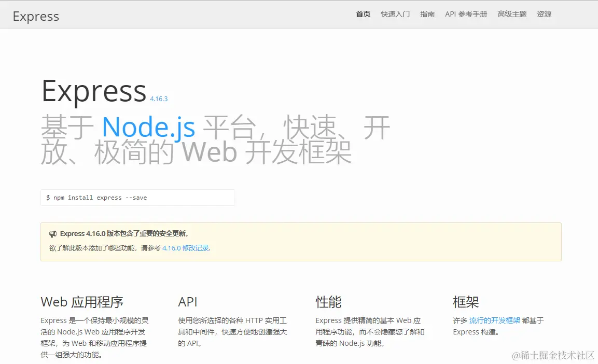
Task: Click the megaphone announcement icon
Action: tap(53, 234)
